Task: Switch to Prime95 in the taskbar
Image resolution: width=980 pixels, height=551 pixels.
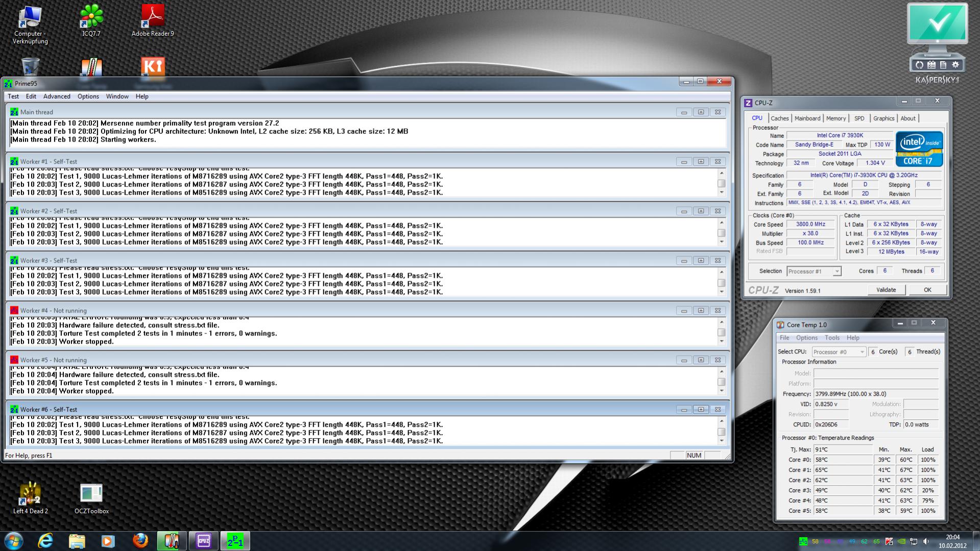Action: click(x=235, y=541)
